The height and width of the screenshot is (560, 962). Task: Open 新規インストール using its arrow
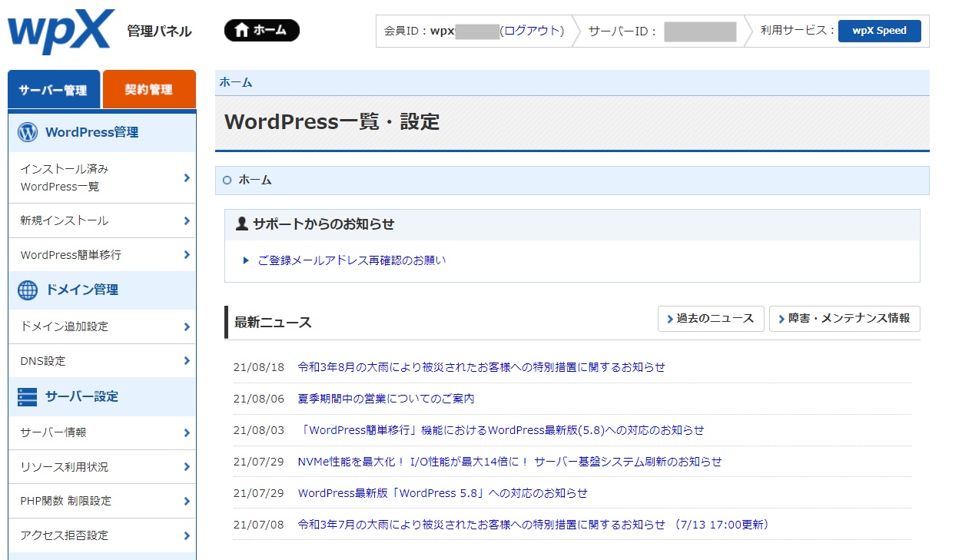click(x=187, y=220)
